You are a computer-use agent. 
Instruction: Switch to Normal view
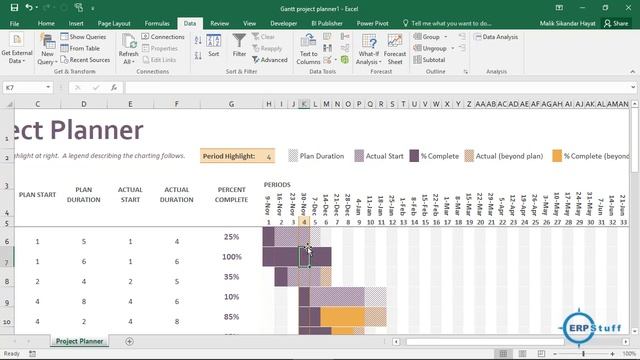pyautogui.click(x=503, y=353)
